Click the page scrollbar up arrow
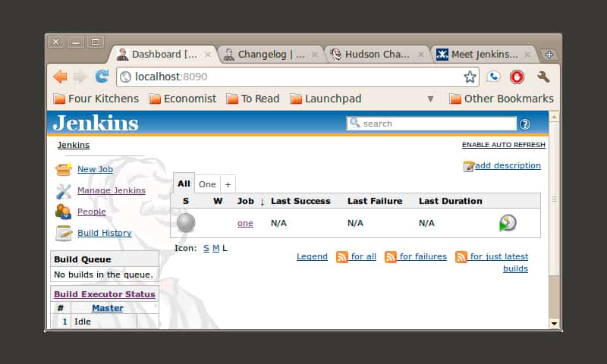This screenshot has height=364, width=607. tap(554, 117)
